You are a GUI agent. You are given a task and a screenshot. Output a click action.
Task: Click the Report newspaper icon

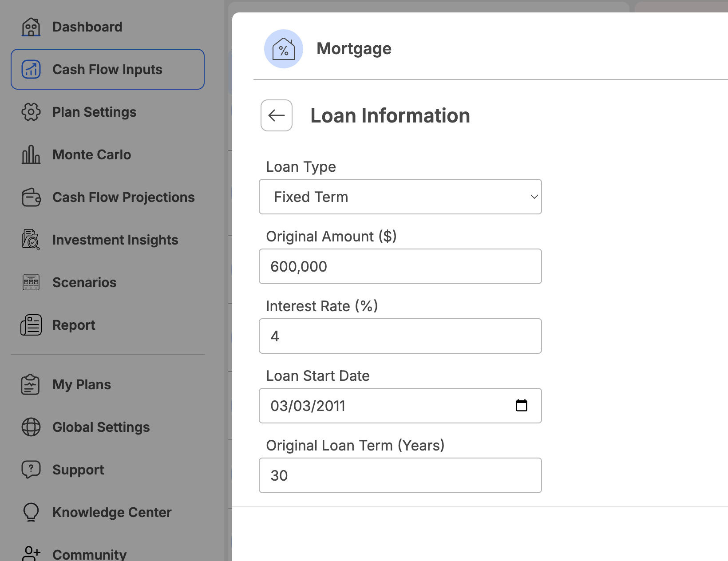[x=31, y=325]
